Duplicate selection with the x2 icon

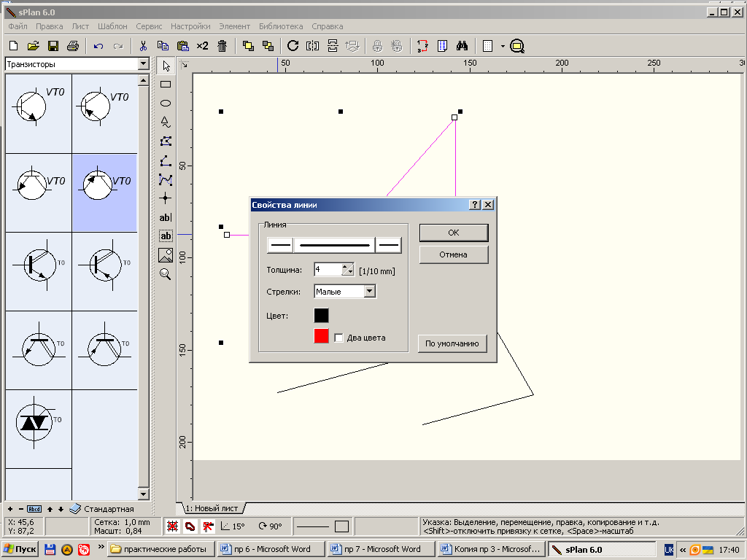click(x=203, y=46)
